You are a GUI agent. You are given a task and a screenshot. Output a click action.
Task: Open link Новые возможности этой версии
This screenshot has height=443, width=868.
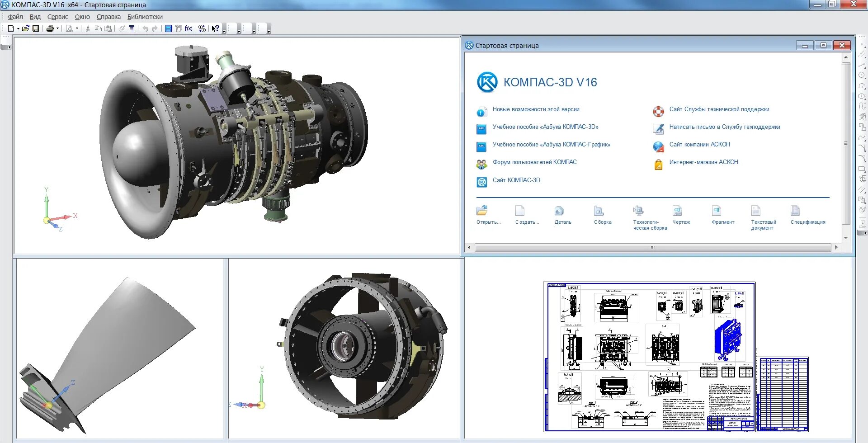(x=536, y=109)
